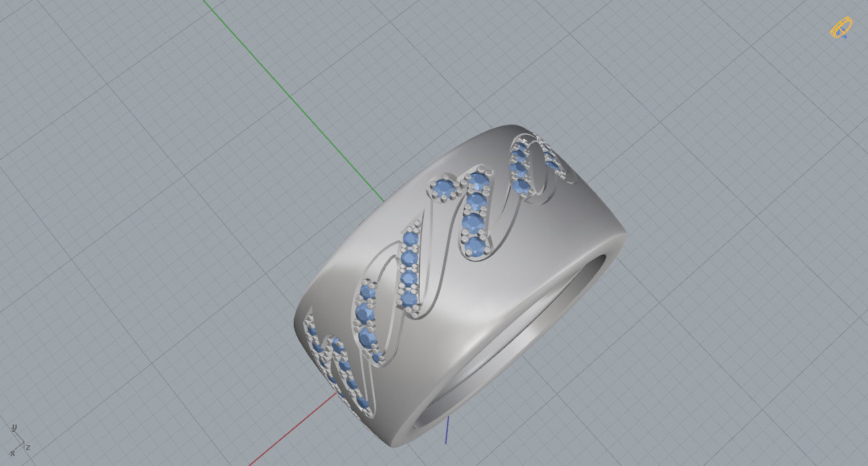Screen dimensions: 868x466
Task: Click the red X axis line
Action: click(292, 429)
